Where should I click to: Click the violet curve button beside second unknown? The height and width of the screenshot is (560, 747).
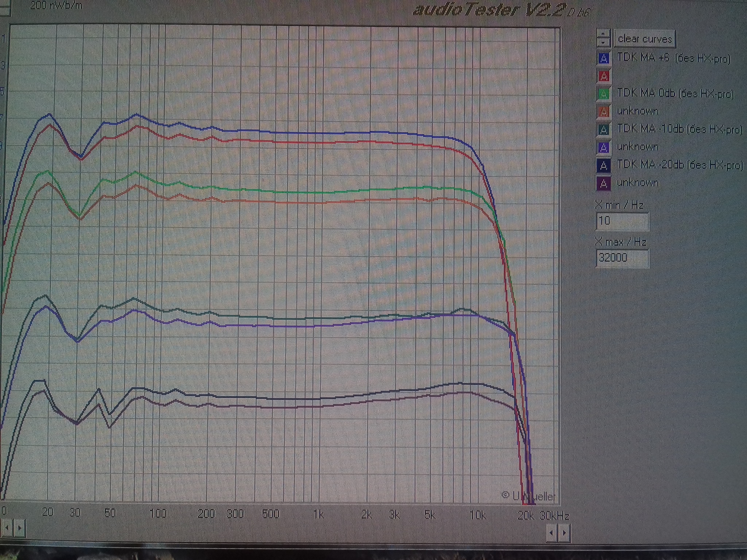pyautogui.click(x=604, y=147)
